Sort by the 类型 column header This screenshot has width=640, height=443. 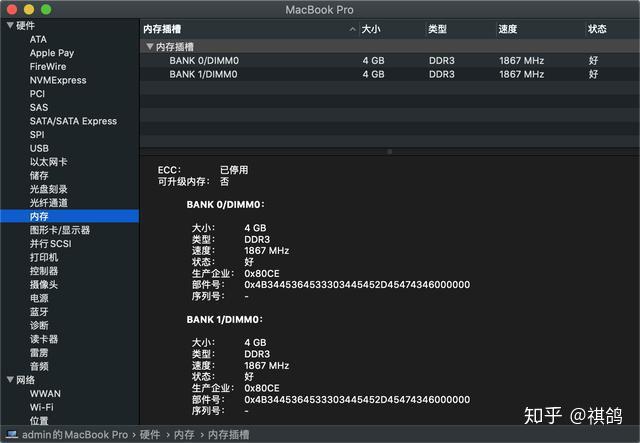[437, 29]
